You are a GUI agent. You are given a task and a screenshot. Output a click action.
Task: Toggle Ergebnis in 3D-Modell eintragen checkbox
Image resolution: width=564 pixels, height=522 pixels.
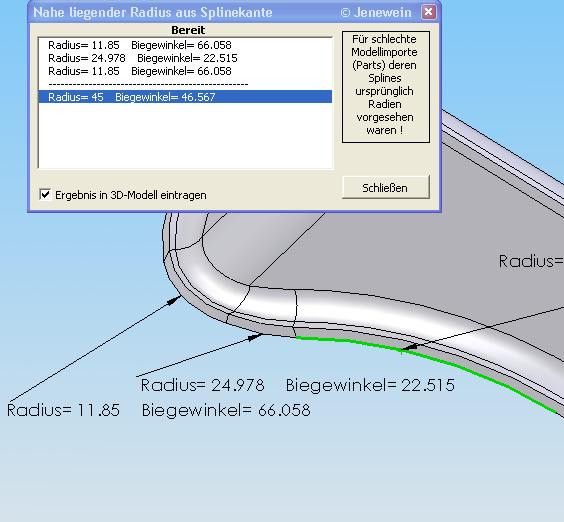point(45,195)
